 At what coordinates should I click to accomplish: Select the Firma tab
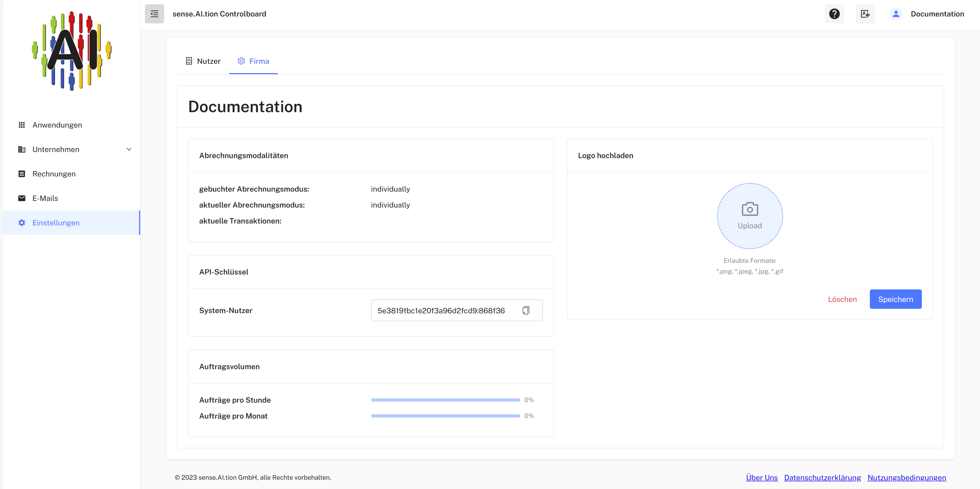click(x=253, y=61)
